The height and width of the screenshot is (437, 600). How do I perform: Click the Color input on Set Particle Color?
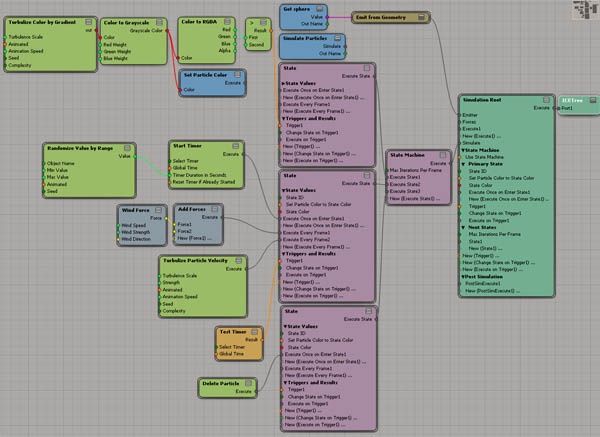[x=180, y=90]
